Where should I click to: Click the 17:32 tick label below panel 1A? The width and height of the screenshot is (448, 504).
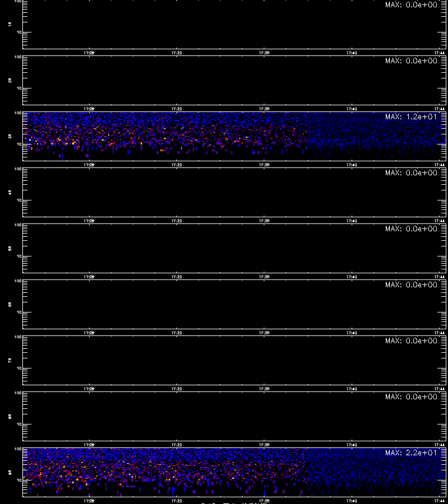[176, 53]
